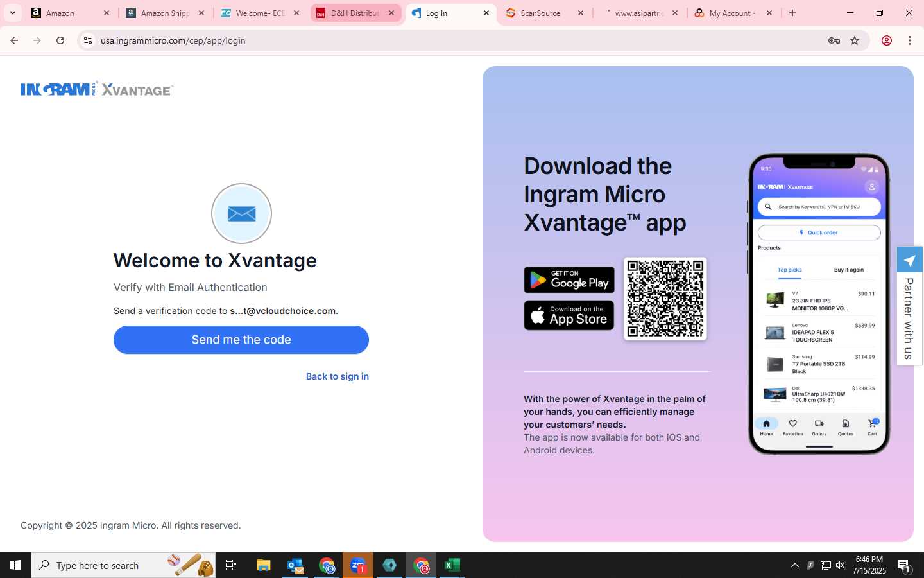Screen dimensions: 924x578
Task: Show hidden system tray icons
Action: pyautogui.click(x=794, y=565)
